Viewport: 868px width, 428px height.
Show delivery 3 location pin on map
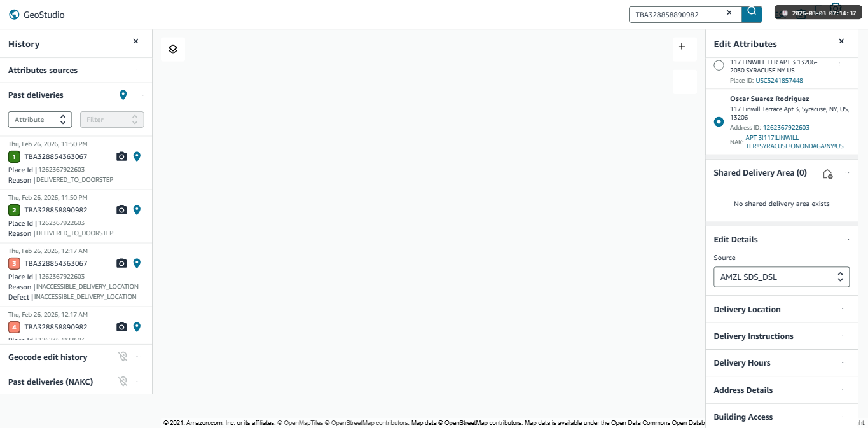click(x=136, y=263)
